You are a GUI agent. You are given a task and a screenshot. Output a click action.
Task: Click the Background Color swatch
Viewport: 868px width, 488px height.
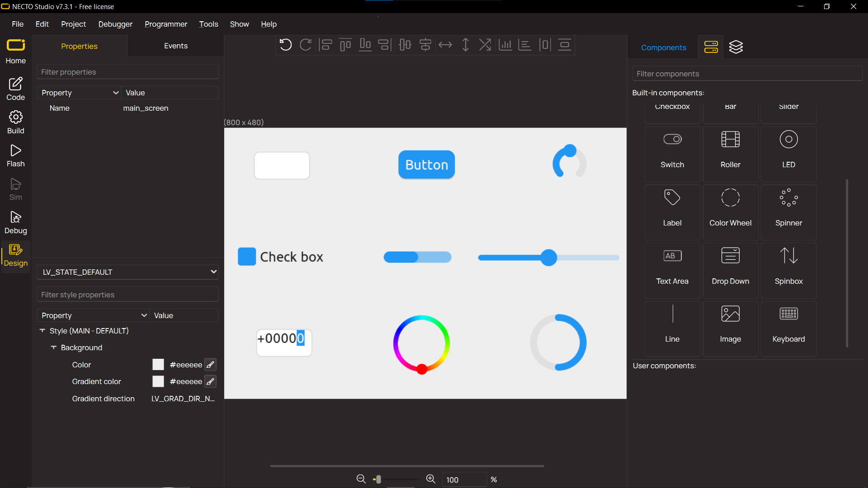coord(158,365)
